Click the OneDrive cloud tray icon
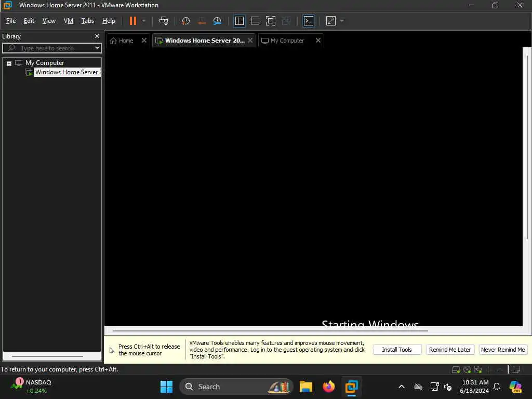 (418, 387)
